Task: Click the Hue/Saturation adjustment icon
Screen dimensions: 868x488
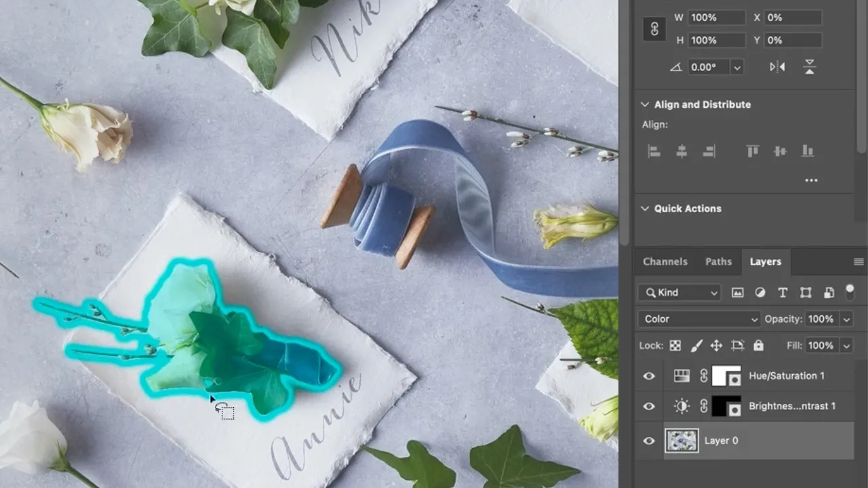Action: [x=682, y=375]
